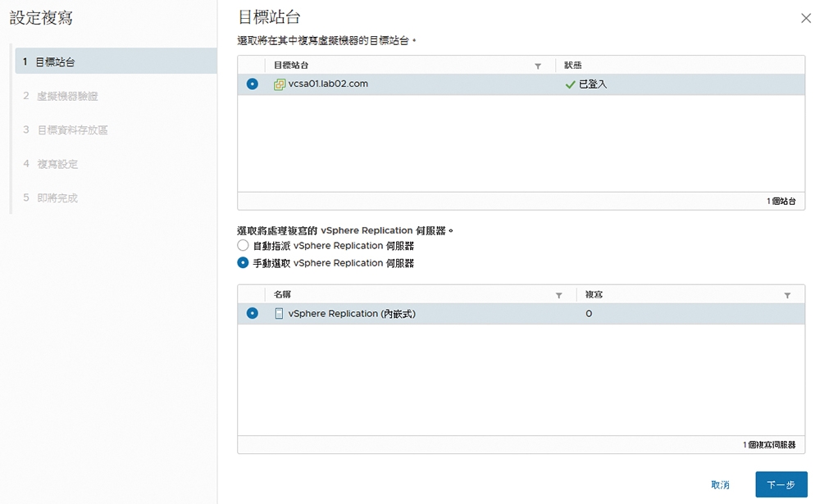820x504 pixels.
Task: Click the 名稱 column header
Action: (x=282, y=295)
